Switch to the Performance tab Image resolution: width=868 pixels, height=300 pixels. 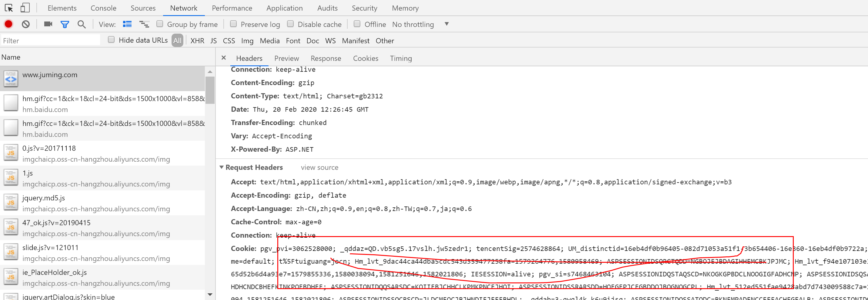click(x=232, y=8)
